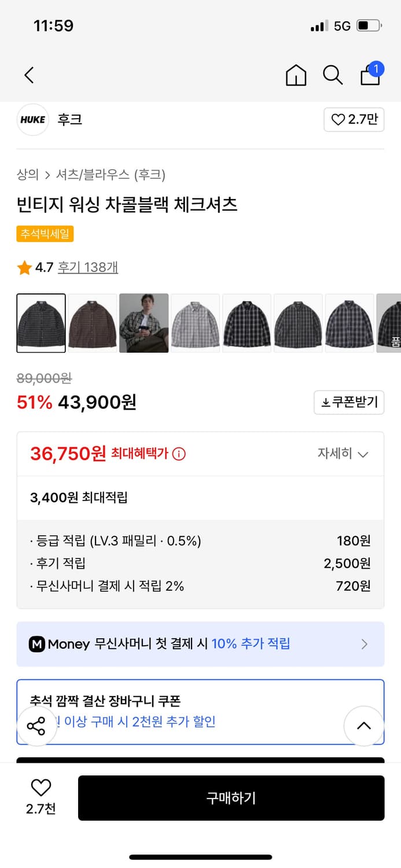View the model wearing shirt thumbnail

pos(144,323)
